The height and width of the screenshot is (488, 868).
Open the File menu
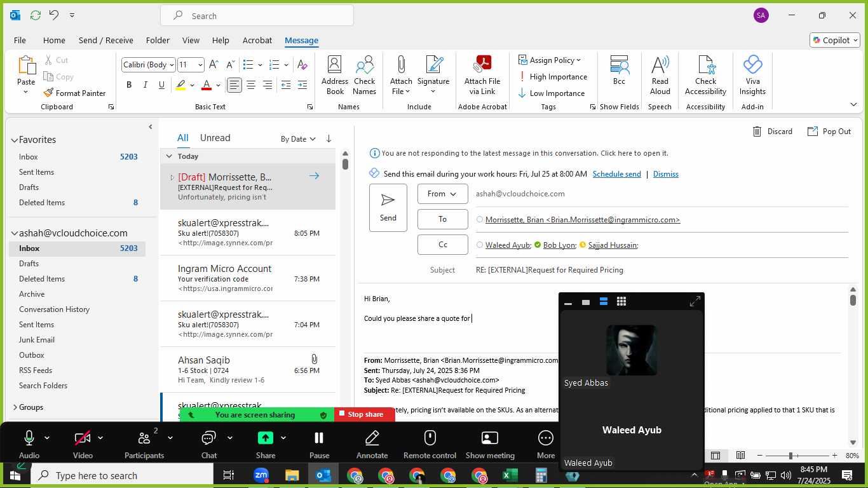click(20, 40)
